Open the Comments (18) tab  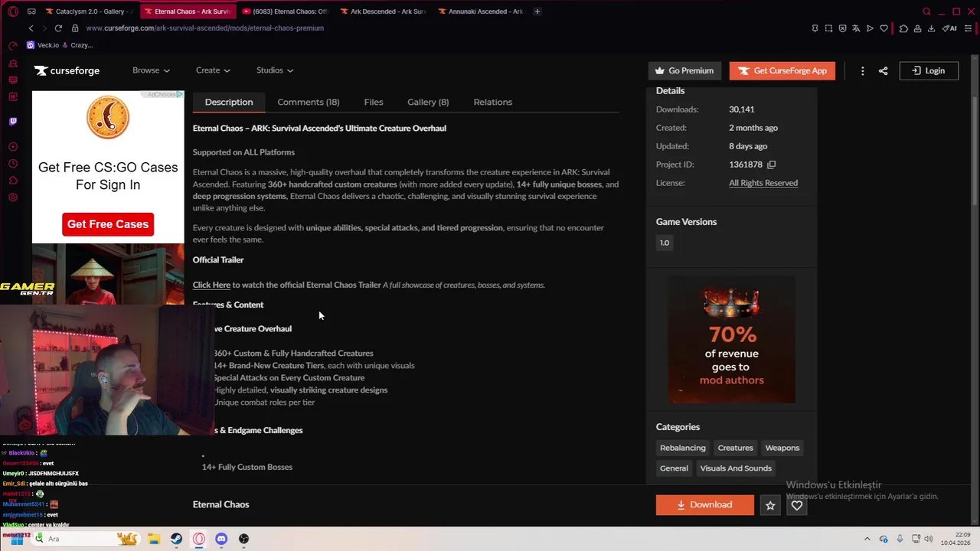click(309, 102)
